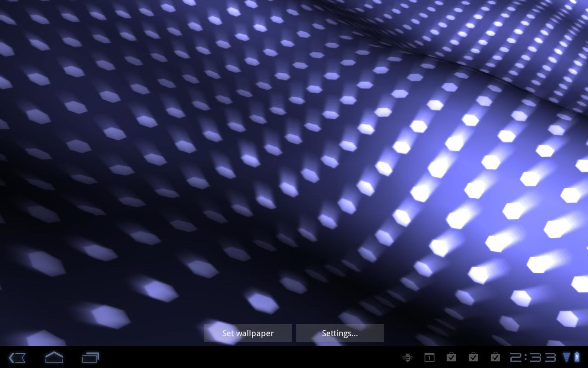588x368 pixels.
Task: Tap the middle download-complete checkmark icon
Action: point(474,358)
